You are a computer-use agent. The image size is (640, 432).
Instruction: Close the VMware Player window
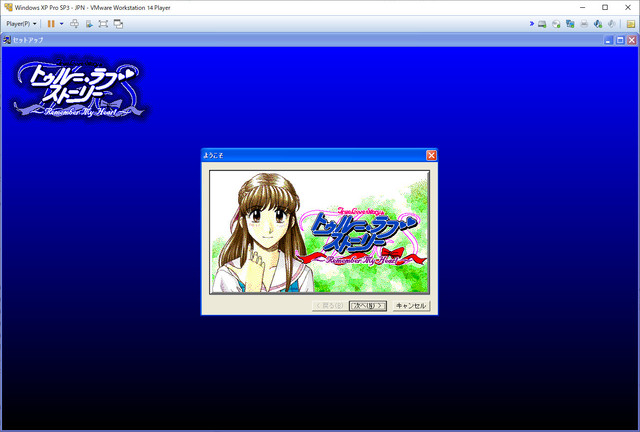[x=628, y=7]
